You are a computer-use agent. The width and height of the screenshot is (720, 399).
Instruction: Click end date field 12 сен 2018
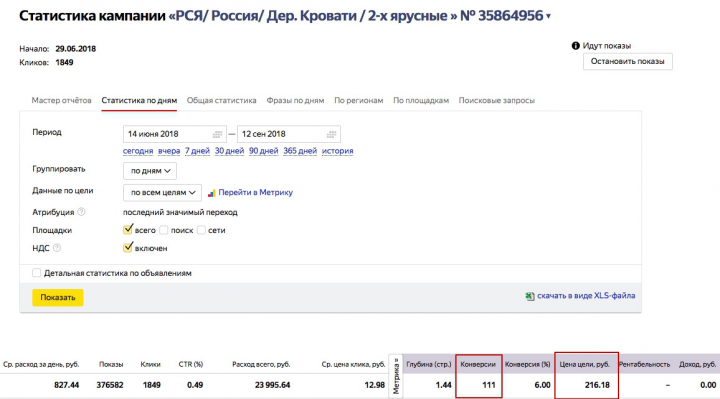point(289,134)
